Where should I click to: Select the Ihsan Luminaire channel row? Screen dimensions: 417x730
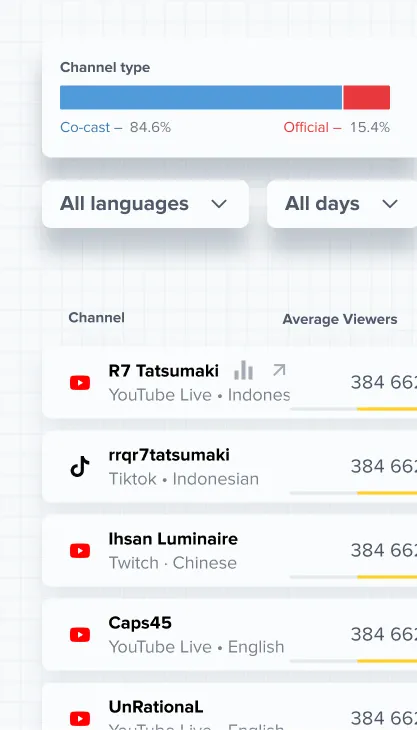(x=229, y=551)
